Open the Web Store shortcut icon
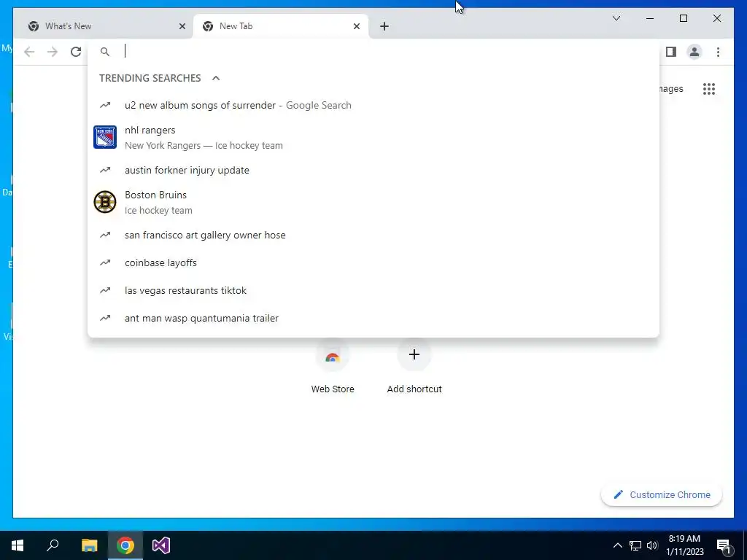Screen dimensions: 747x560 [333, 355]
